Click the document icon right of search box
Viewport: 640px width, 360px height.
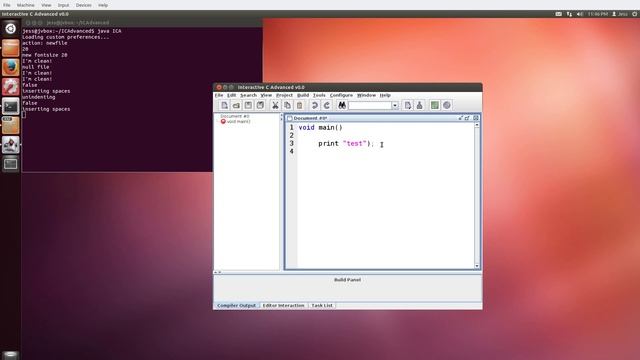tap(407, 105)
